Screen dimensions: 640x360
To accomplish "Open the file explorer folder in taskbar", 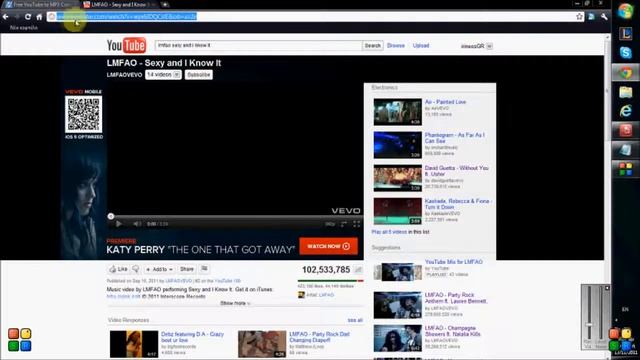I will [x=625, y=92].
